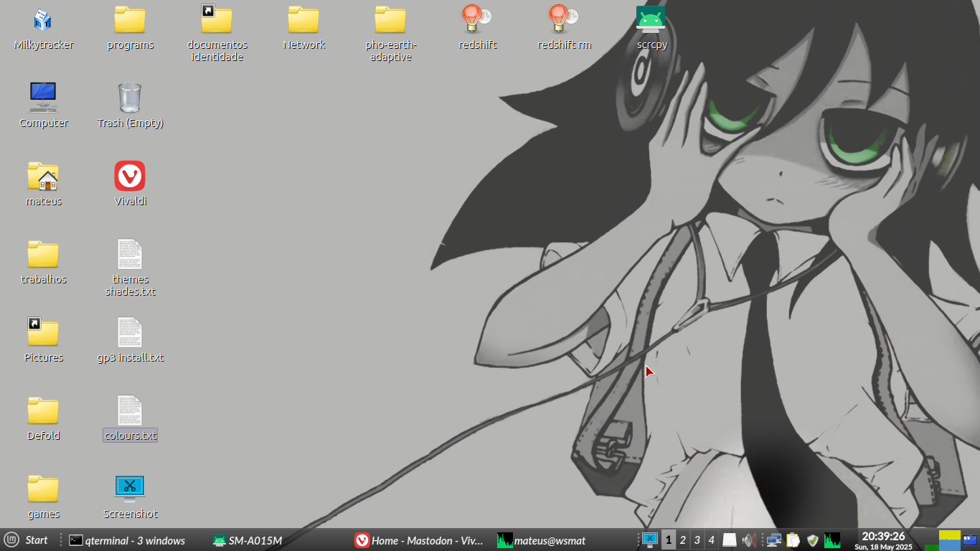Screen dimensions: 980x551
Task: Select the redshift rm launcher icon
Action: pos(564,20)
